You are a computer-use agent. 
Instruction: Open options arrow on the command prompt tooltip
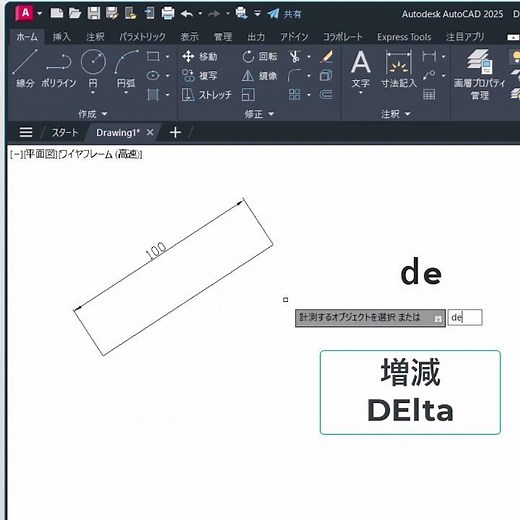[438, 319]
